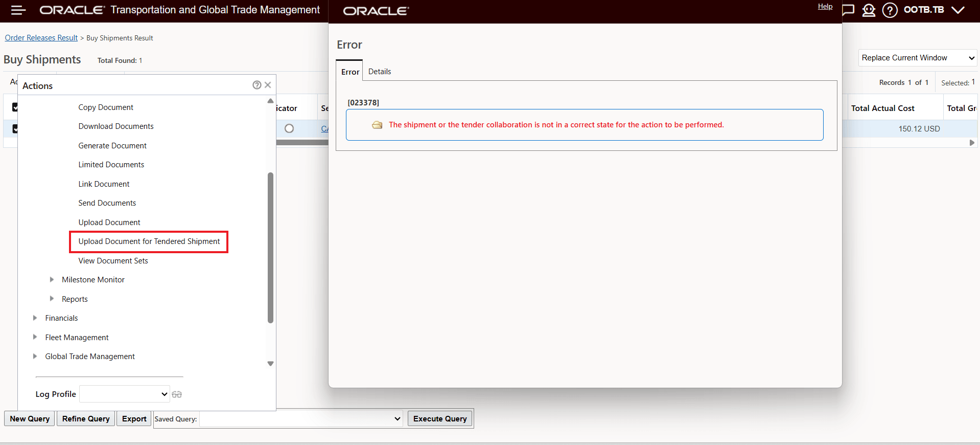Viewport: 980px width, 445px height.
Task: Choose Link Document action
Action: coord(104,184)
